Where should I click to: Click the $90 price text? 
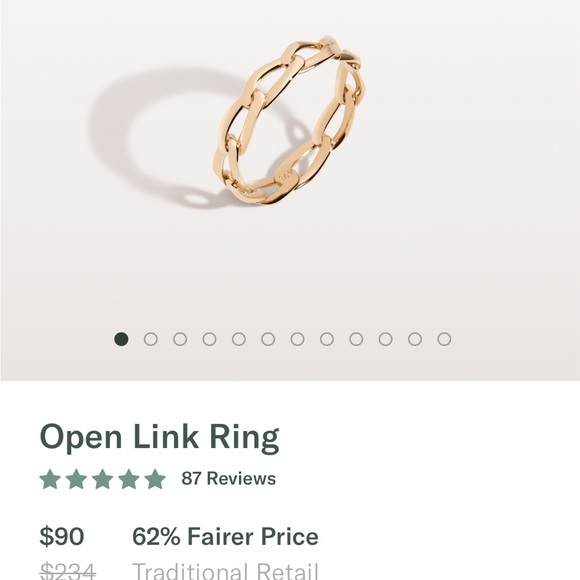click(x=62, y=536)
